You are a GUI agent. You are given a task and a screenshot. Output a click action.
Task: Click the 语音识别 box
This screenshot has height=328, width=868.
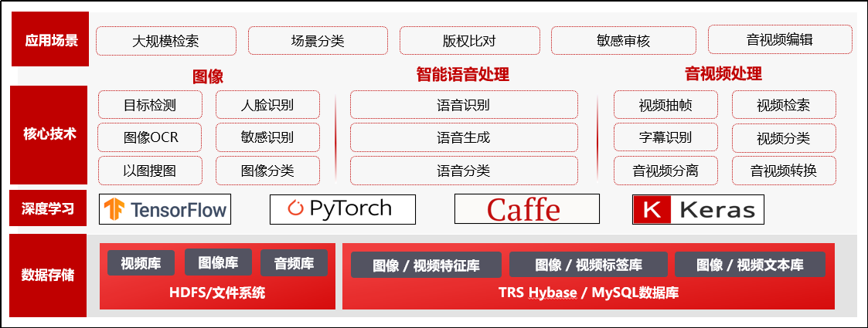click(x=464, y=105)
